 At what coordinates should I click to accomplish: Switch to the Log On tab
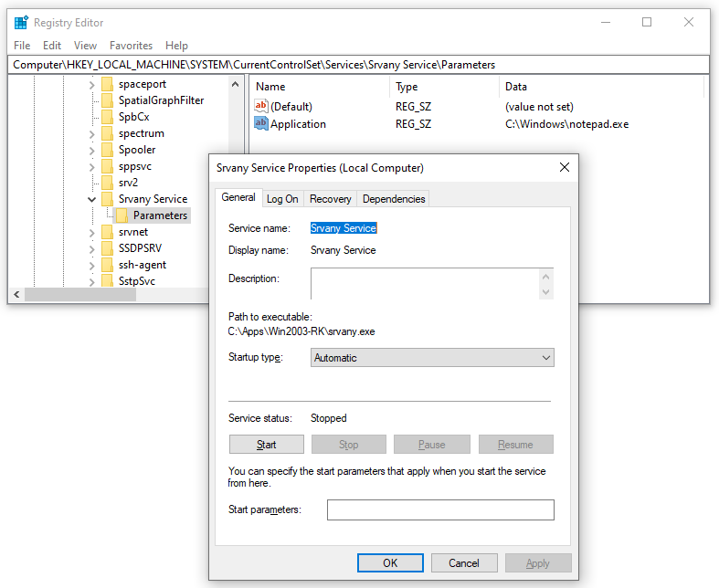pyautogui.click(x=282, y=199)
